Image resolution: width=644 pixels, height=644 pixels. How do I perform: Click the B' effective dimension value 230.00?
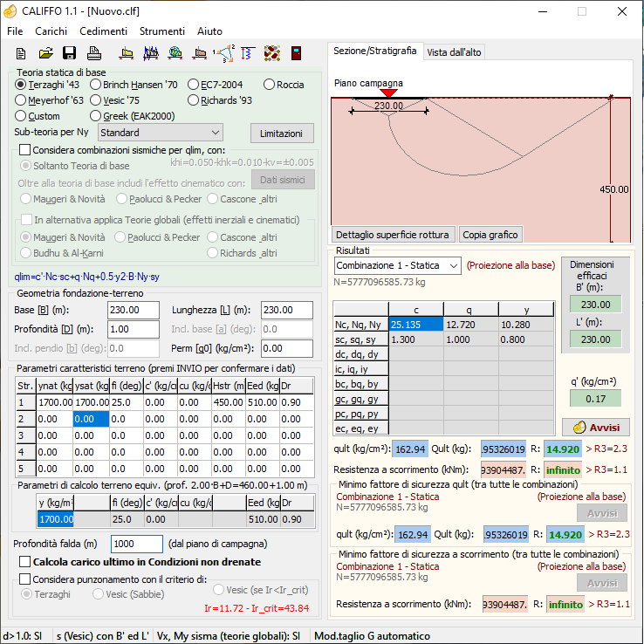[x=595, y=305]
